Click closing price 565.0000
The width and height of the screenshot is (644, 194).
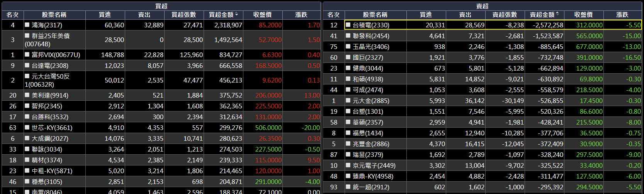coord(589,36)
